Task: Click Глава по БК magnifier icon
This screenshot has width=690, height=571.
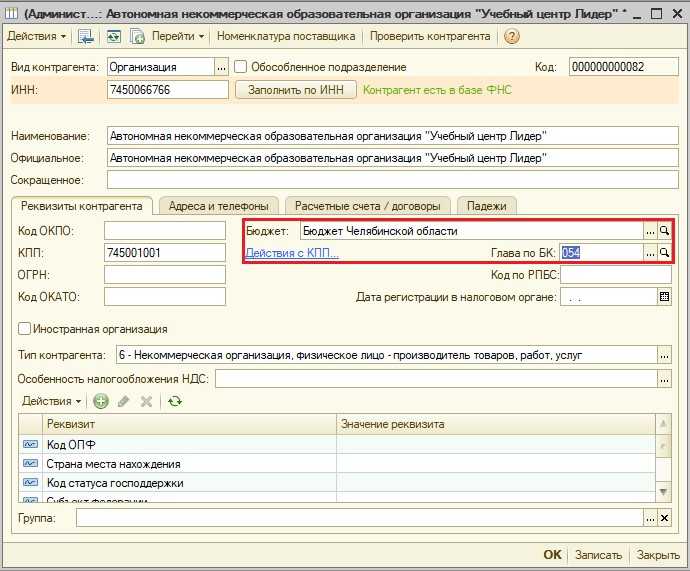Action: coord(664,253)
